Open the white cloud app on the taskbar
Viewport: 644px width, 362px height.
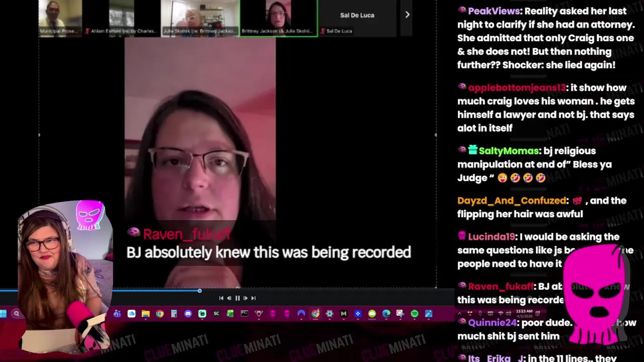[131, 314]
